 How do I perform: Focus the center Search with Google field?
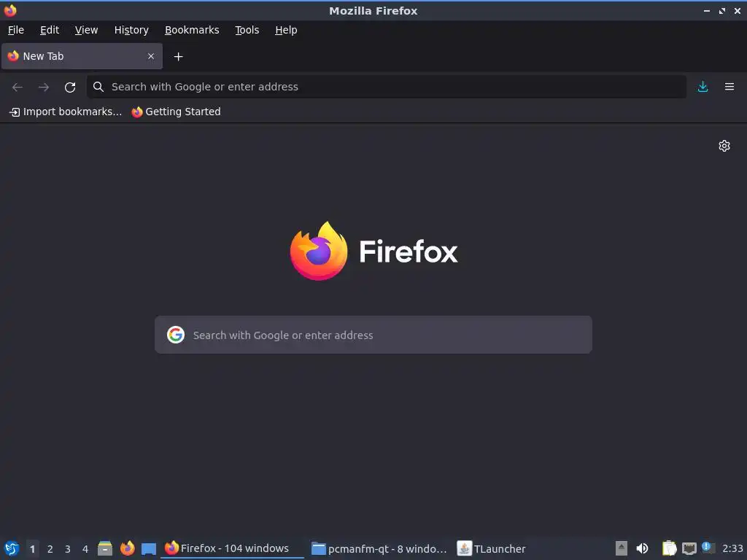[373, 335]
